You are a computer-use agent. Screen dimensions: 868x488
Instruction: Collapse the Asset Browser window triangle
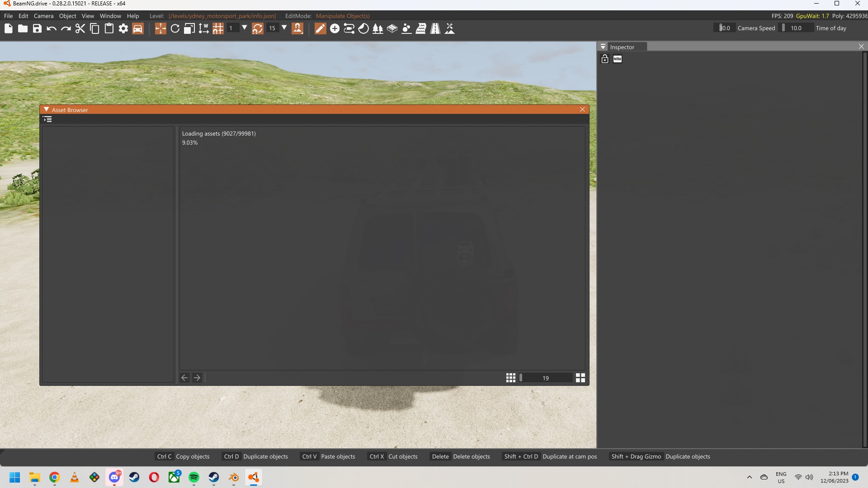46,109
